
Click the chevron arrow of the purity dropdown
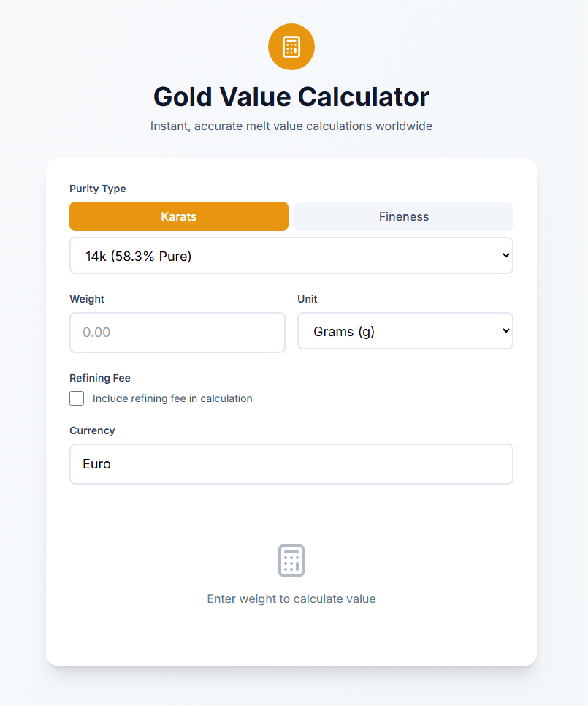pos(506,256)
